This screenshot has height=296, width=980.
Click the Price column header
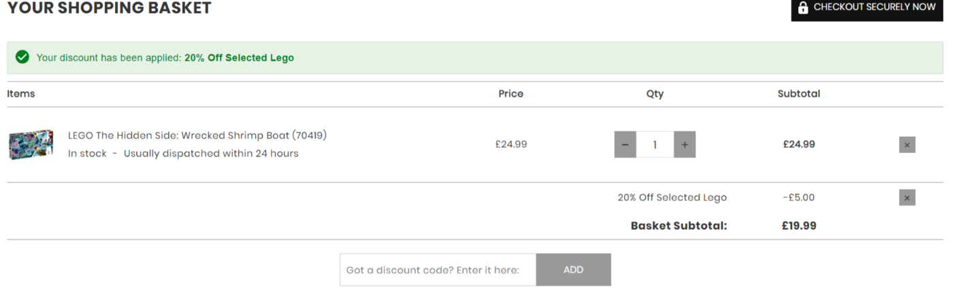(510, 94)
